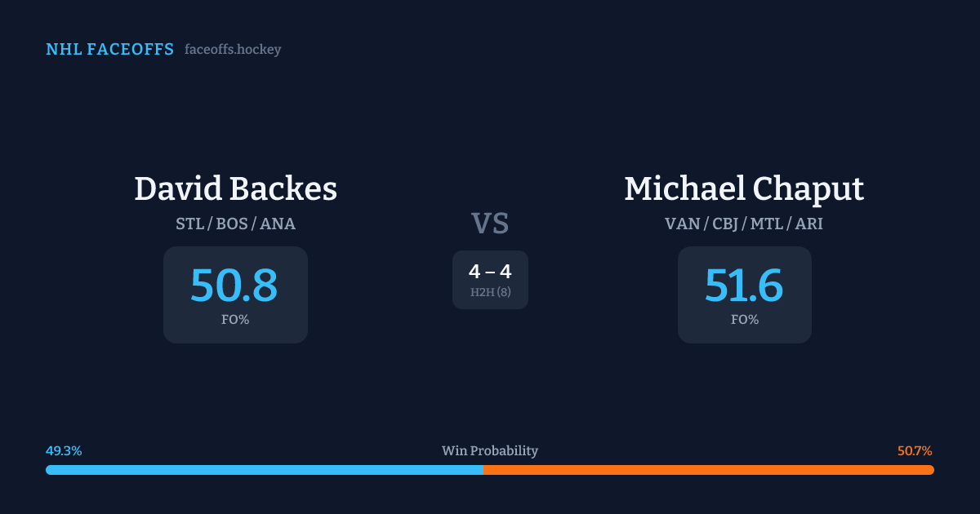Click the 49.3% win probability value
This screenshot has height=514, width=980.
pyautogui.click(x=64, y=451)
